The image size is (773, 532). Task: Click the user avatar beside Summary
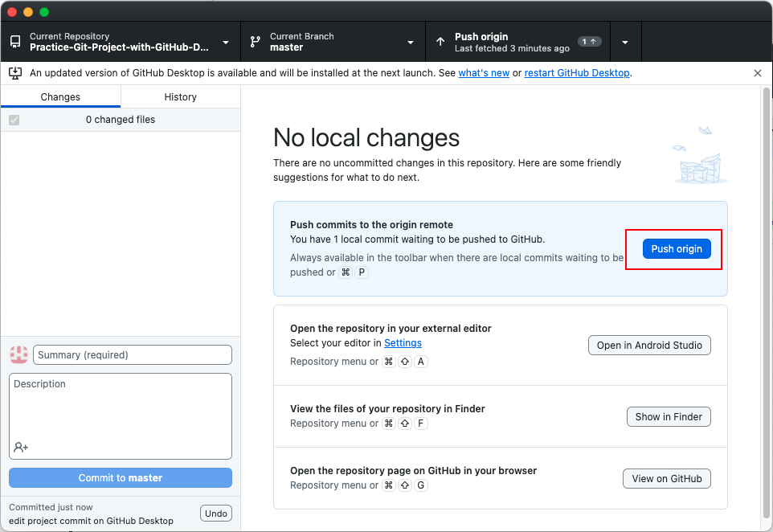18,354
